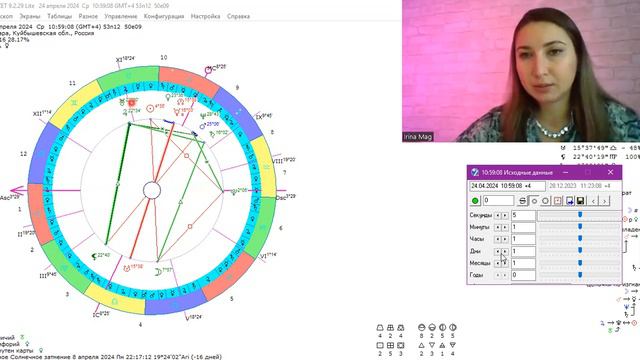Increase Секунды with right step arrow
Viewport: 640px width, 360px height.
tap(505, 215)
